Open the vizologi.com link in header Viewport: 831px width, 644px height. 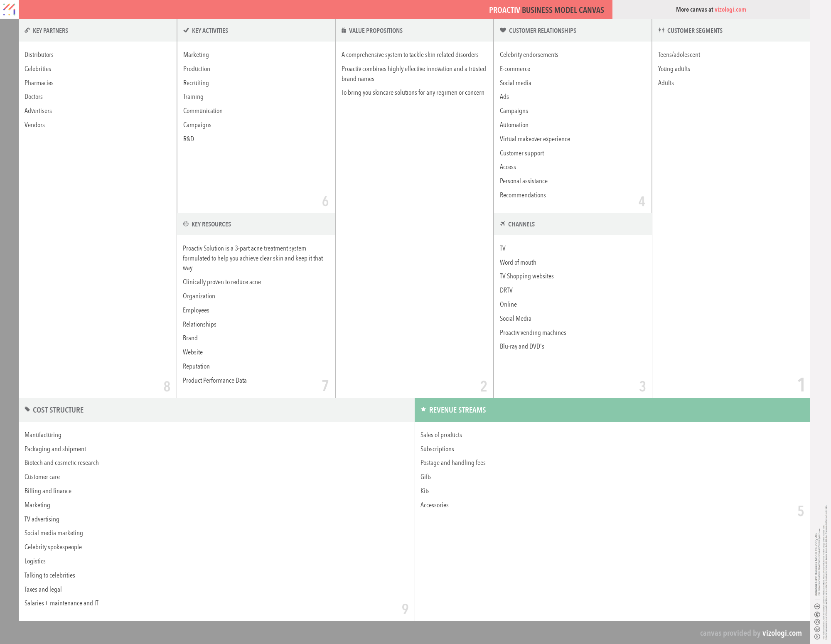point(730,10)
